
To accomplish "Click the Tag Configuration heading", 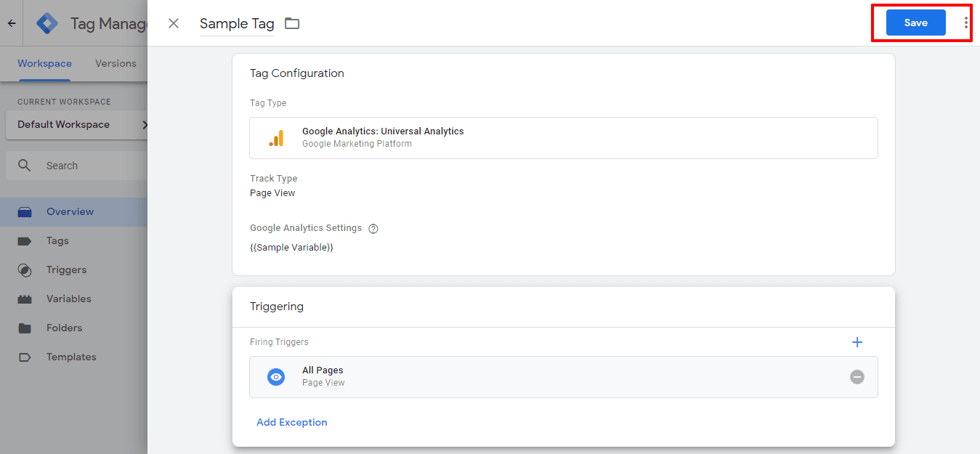I will [297, 73].
